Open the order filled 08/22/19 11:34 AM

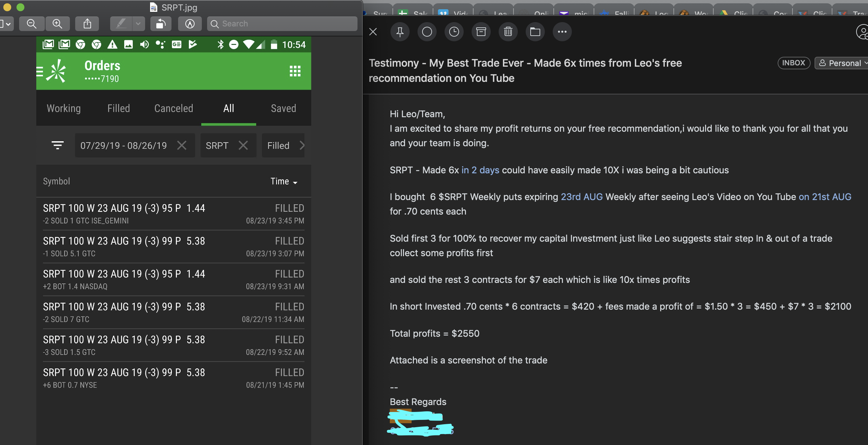(173, 312)
